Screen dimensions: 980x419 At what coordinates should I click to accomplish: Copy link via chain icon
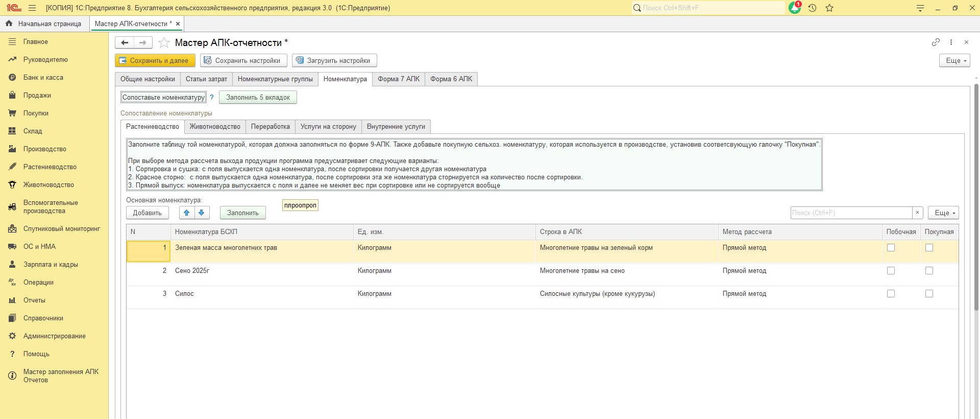(936, 42)
